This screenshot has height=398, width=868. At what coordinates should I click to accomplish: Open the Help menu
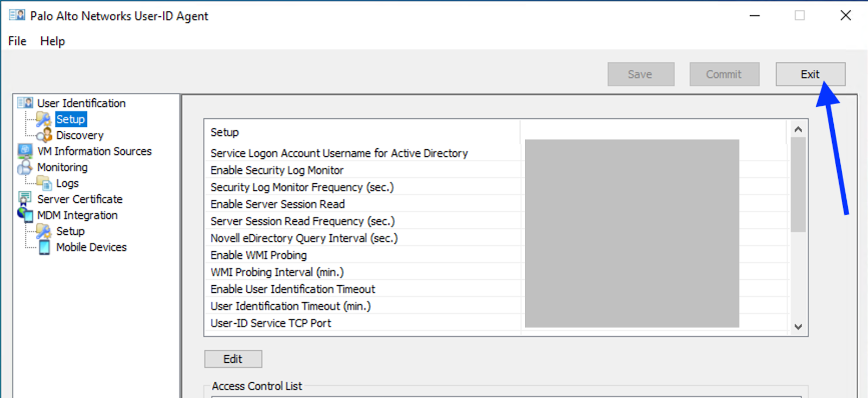[52, 41]
